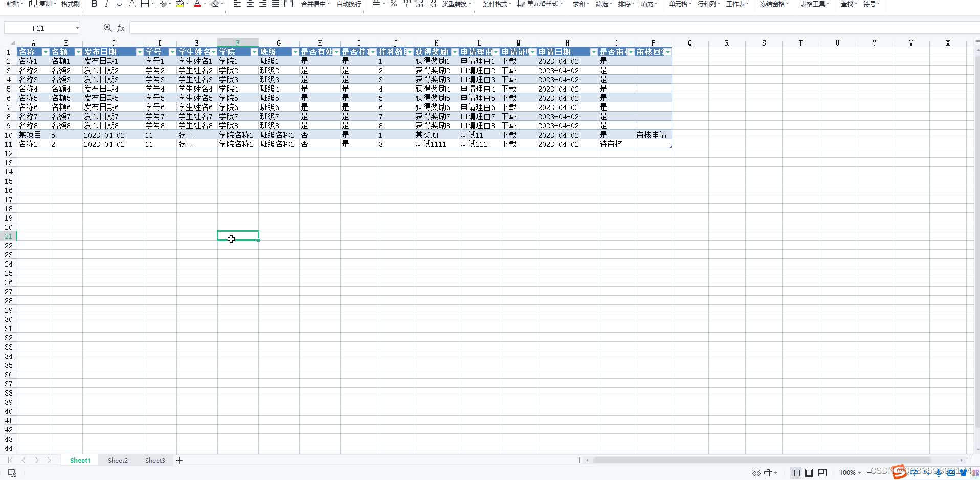Image resolution: width=980 pixels, height=480 pixels.
Task: Click the horizontal scrollbar
Action: click(762, 460)
